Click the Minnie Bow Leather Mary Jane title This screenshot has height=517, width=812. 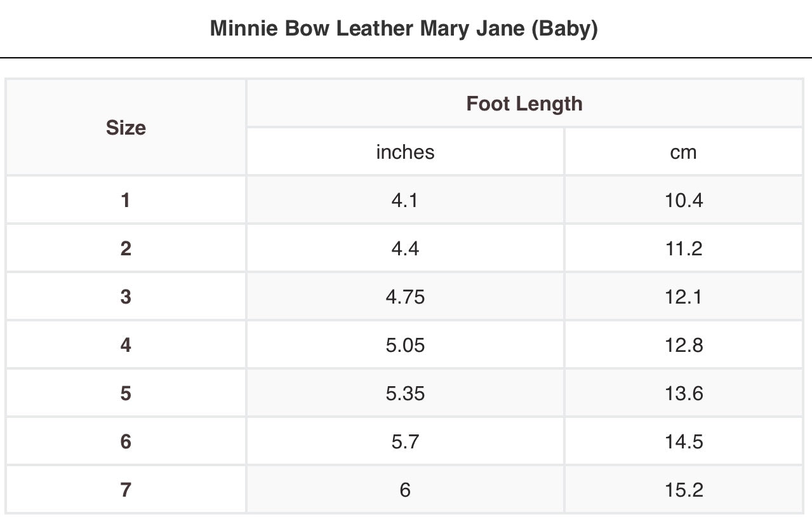click(404, 29)
